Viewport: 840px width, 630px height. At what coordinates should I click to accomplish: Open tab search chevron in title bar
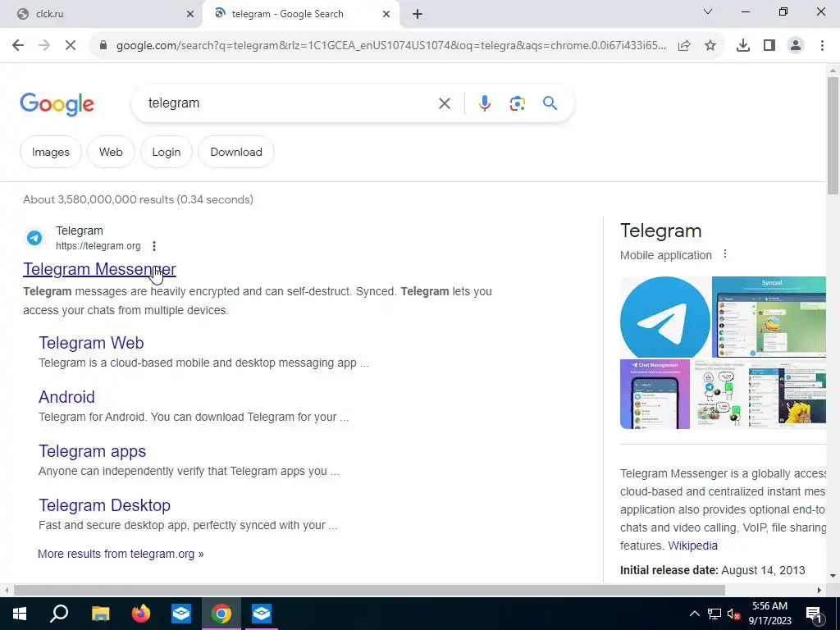(x=708, y=11)
